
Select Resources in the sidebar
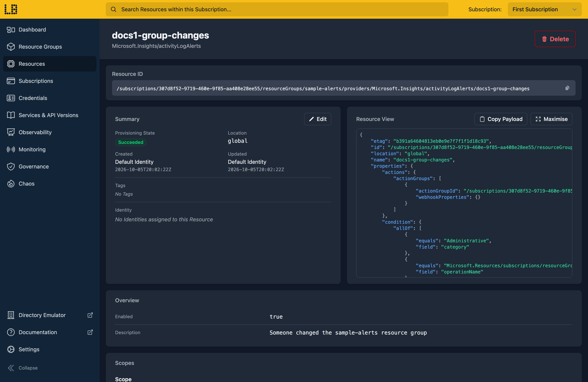coord(50,64)
